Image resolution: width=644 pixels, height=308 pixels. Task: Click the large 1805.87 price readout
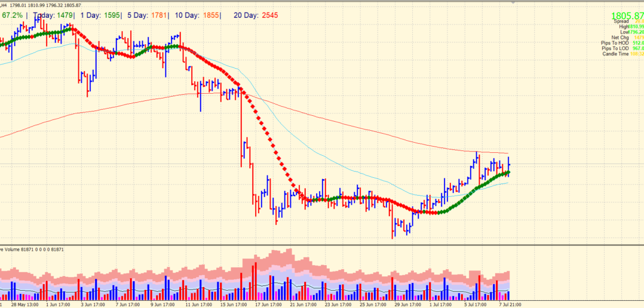click(627, 16)
